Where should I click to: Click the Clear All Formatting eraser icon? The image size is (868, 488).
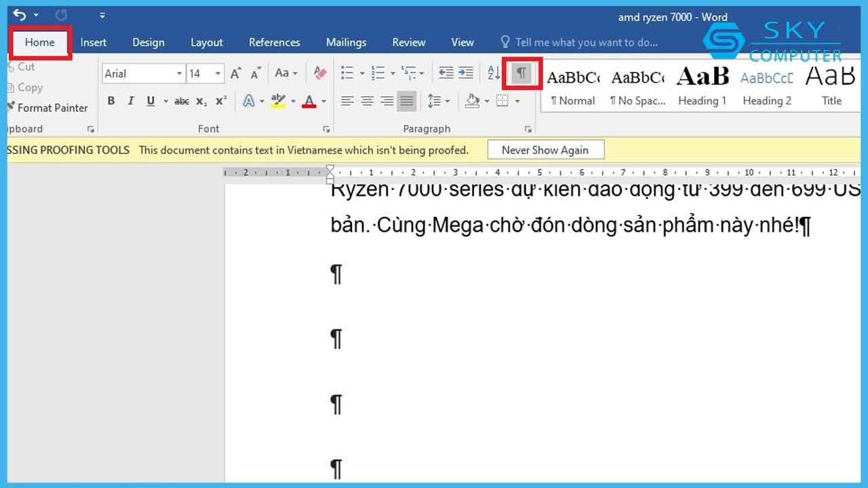(320, 73)
